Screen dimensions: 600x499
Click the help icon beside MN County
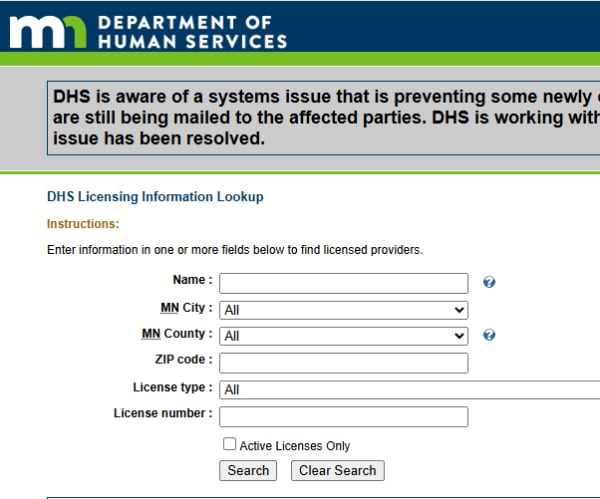489,336
